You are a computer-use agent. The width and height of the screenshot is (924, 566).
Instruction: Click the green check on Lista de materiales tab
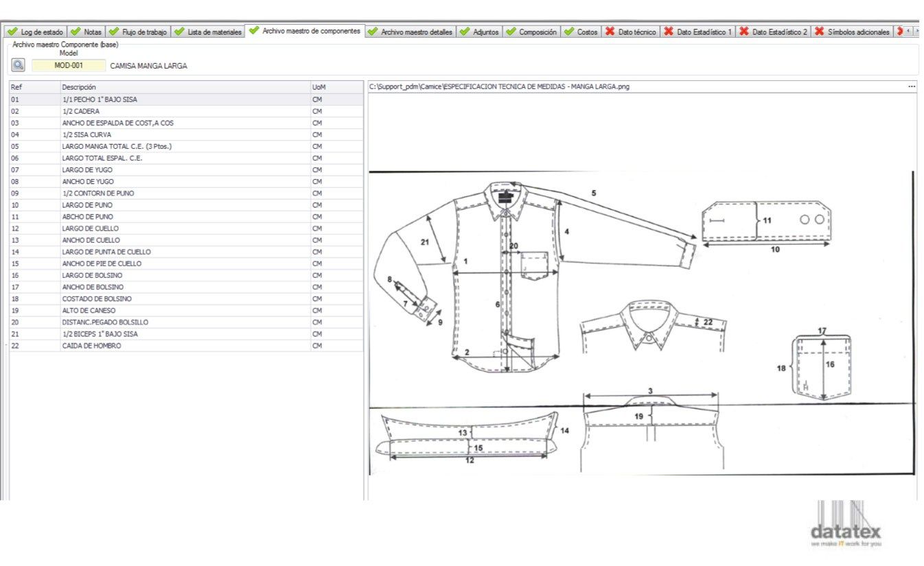181,31
